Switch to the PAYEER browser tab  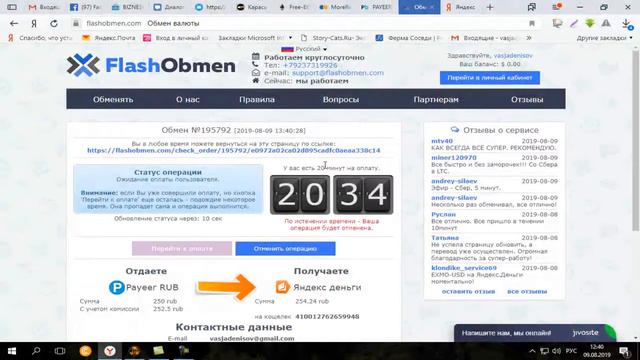coord(376,7)
